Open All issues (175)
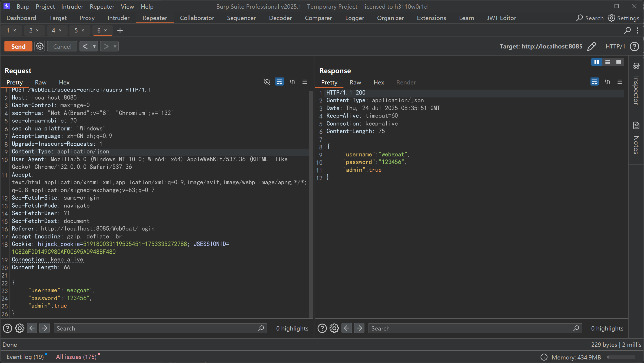The height and width of the screenshot is (363, 644). tap(76, 357)
